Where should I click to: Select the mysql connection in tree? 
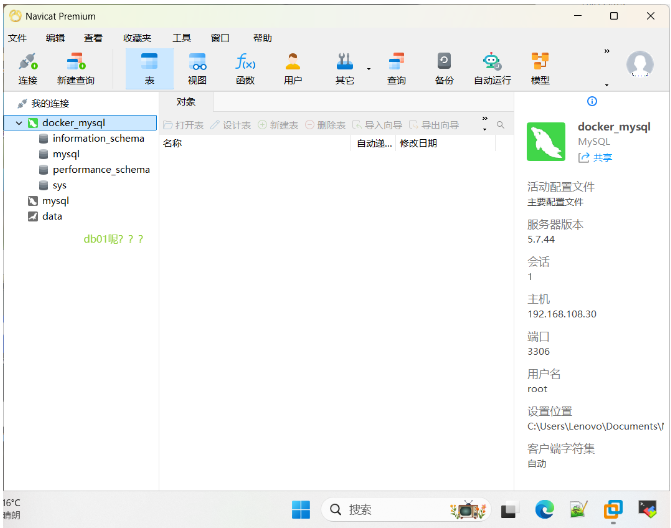pos(55,201)
